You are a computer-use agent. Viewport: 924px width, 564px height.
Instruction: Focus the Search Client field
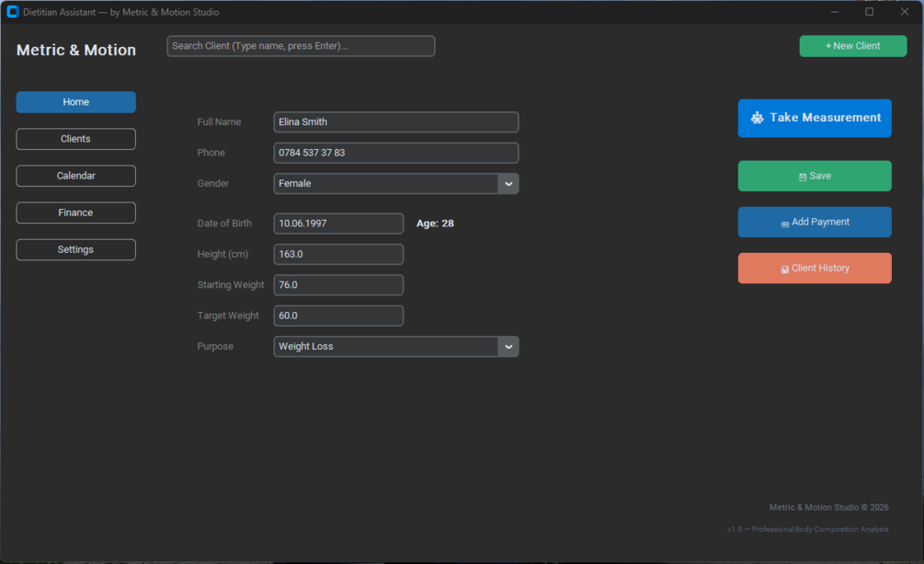tap(302, 46)
